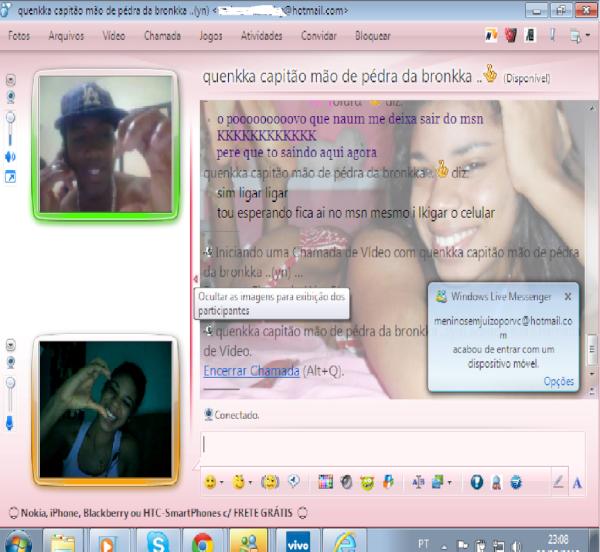This screenshot has width=600, height=552.
Task: Open the Arquivos menu
Action: point(66,36)
